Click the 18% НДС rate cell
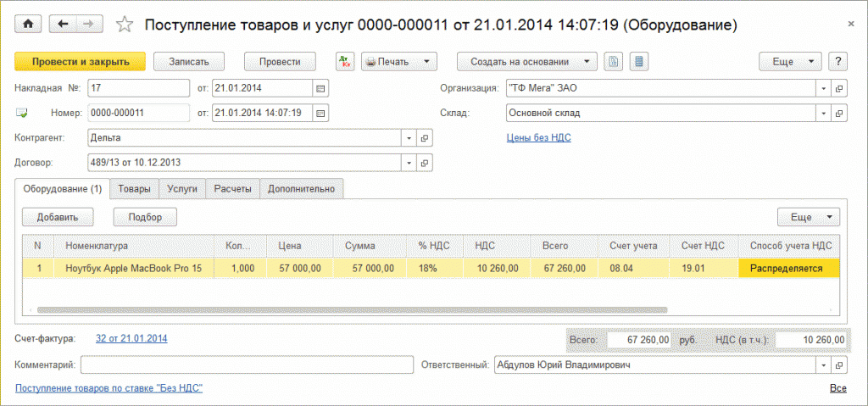 coord(433,268)
